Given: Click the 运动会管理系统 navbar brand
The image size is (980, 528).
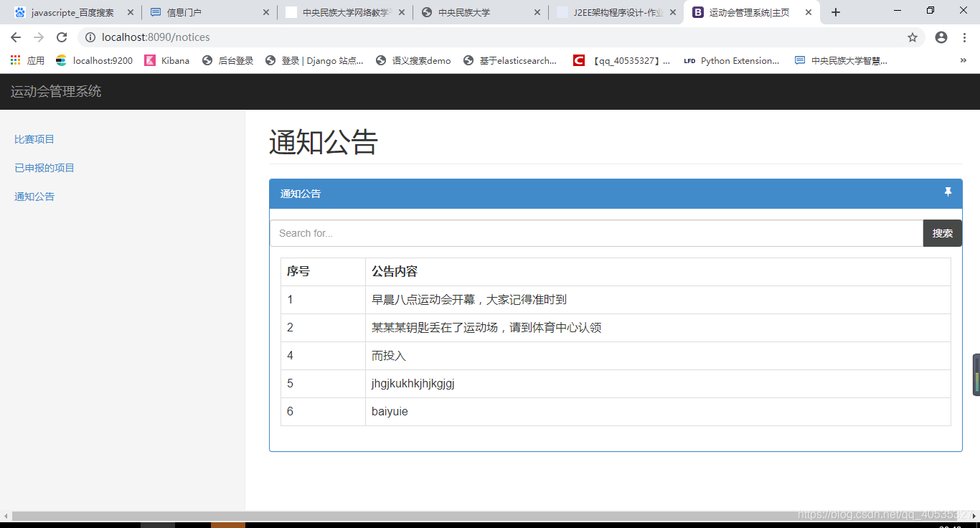Looking at the screenshot, I should click(56, 92).
